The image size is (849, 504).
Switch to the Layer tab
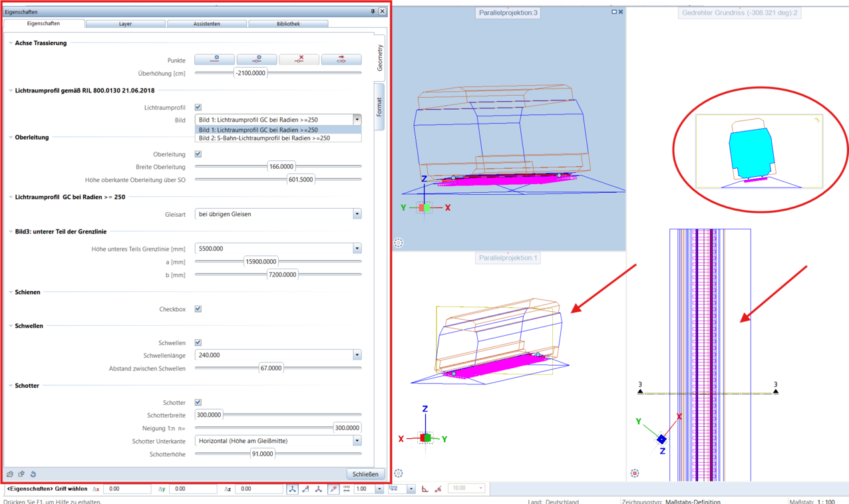[125, 24]
